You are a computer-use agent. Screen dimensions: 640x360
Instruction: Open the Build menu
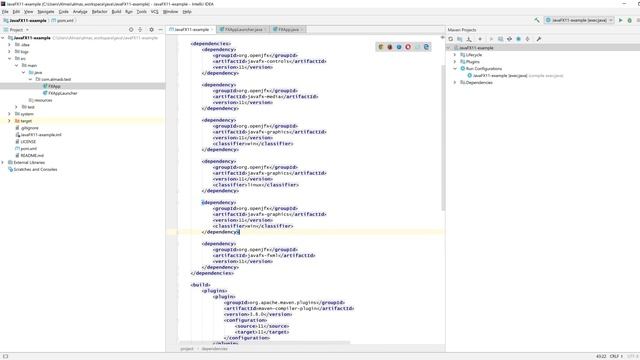pyautogui.click(x=116, y=12)
